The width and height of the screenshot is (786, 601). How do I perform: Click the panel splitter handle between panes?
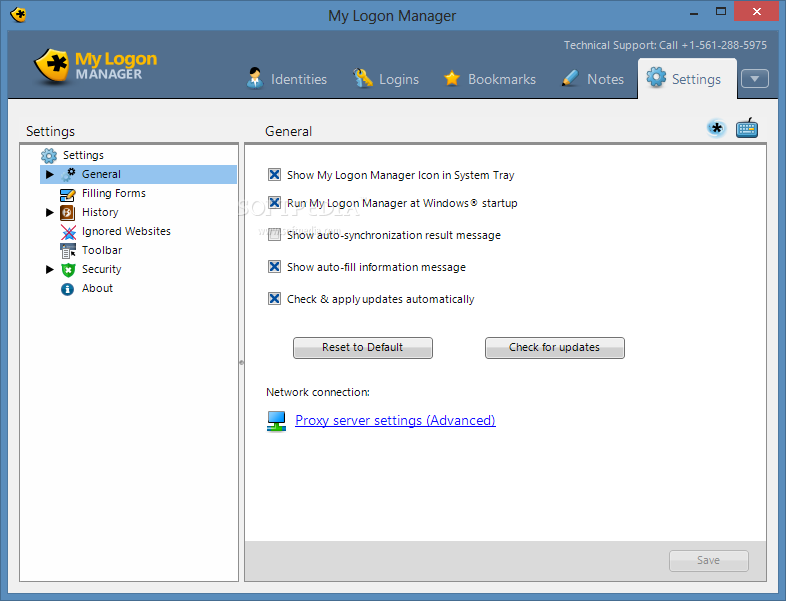(x=242, y=362)
